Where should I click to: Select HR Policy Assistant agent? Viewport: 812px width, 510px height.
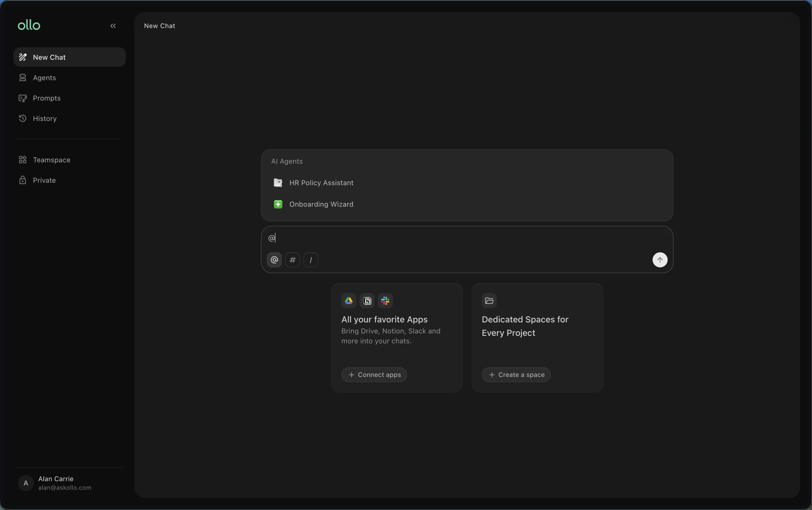(467, 183)
